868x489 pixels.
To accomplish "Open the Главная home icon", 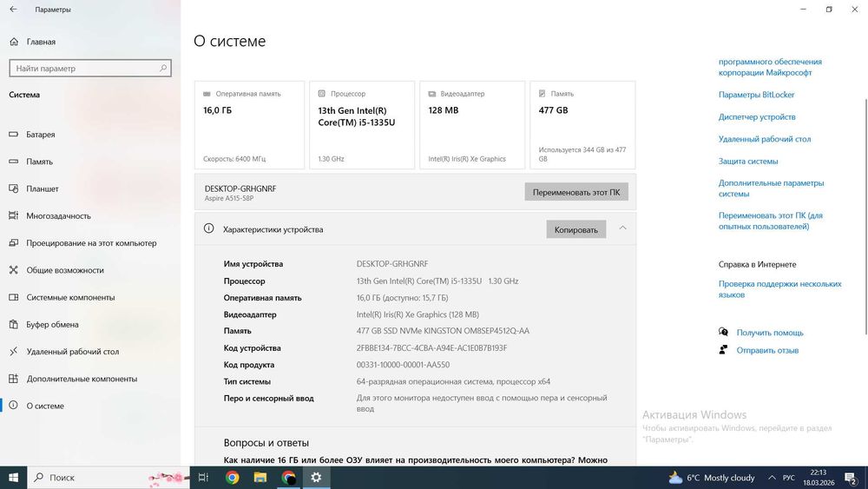I will 14,42.
